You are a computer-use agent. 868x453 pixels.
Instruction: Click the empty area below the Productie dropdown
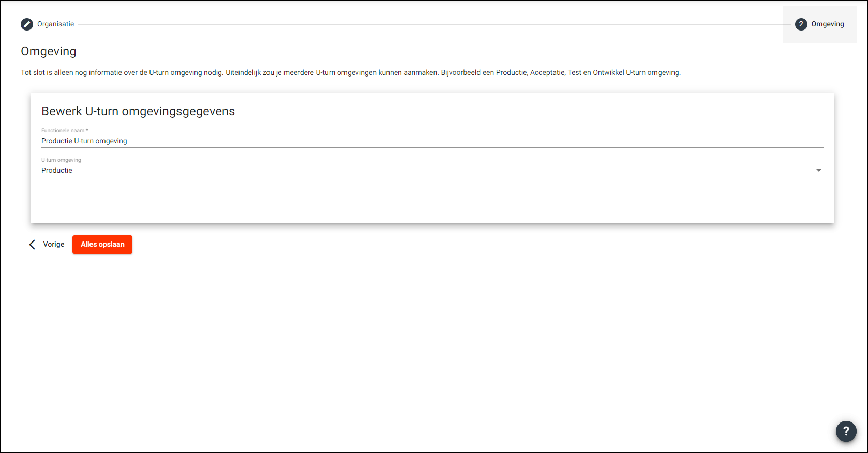point(432,201)
